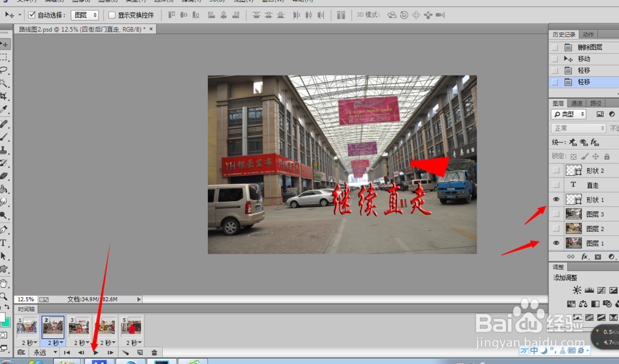Add a layer style via fx icon
Viewport: 619px width, 364px height.
click(x=585, y=257)
